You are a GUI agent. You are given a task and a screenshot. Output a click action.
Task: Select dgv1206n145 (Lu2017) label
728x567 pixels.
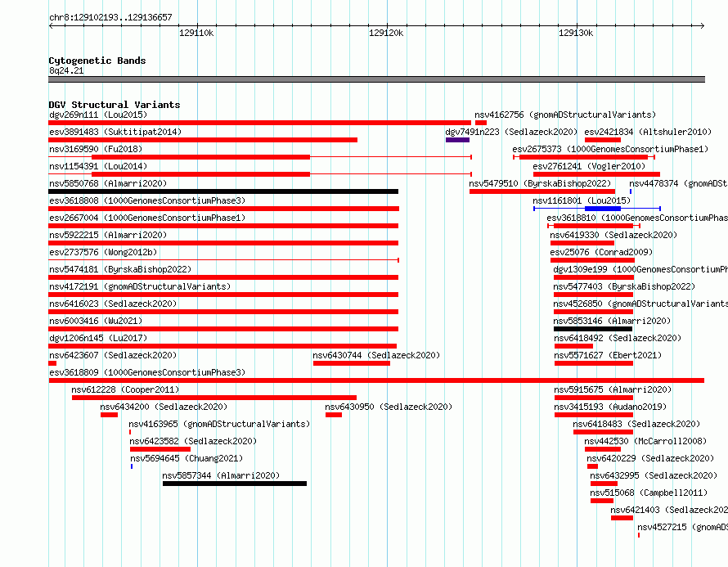click(x=98, y=338)
